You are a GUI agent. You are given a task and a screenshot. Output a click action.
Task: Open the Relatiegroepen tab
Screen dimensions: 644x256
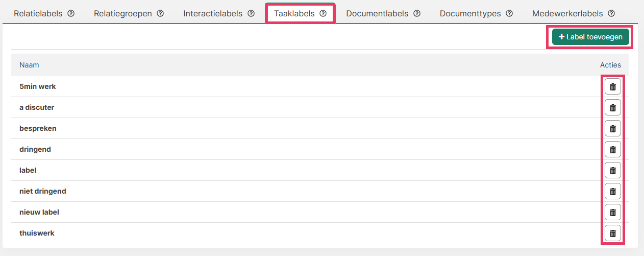123,14
